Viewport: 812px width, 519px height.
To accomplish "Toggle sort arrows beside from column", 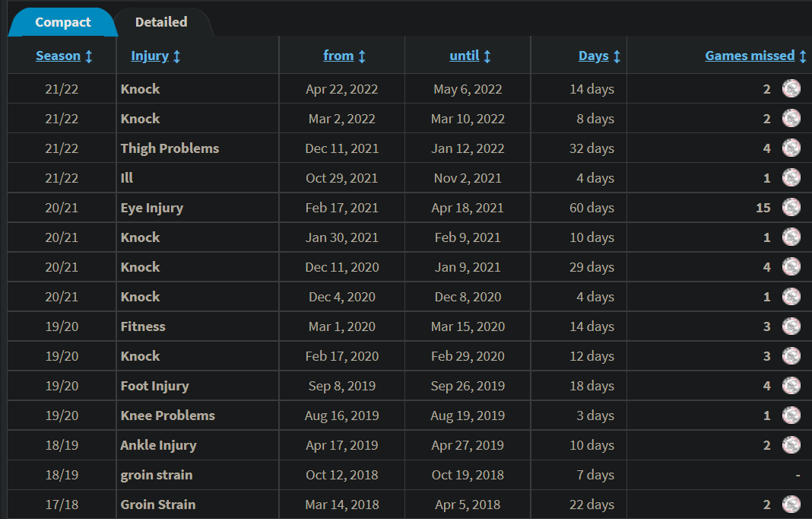I will 361,56.
